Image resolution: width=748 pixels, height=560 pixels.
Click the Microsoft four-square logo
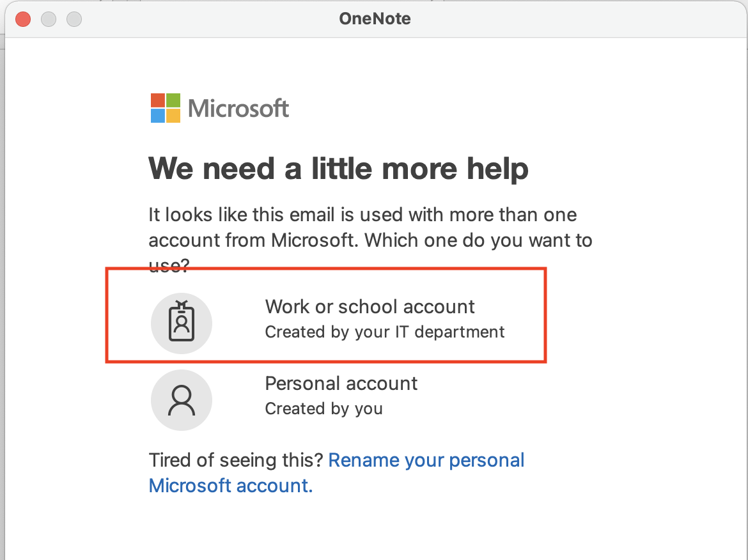pyautogui.click(x=166, y=108)
